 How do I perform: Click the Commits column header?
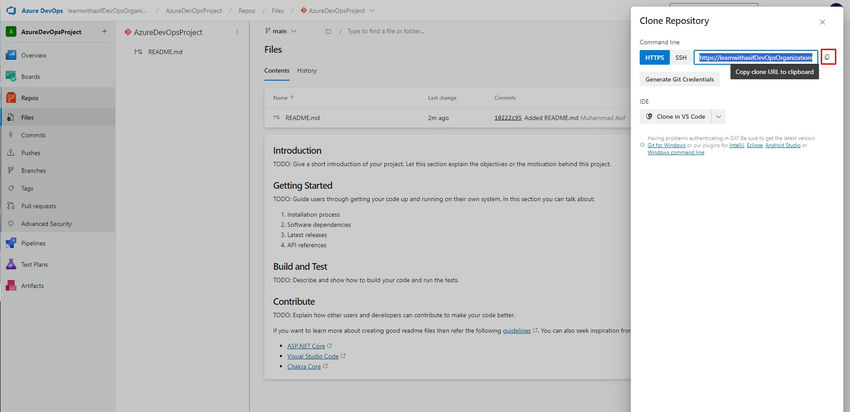[x=505, y=98]
